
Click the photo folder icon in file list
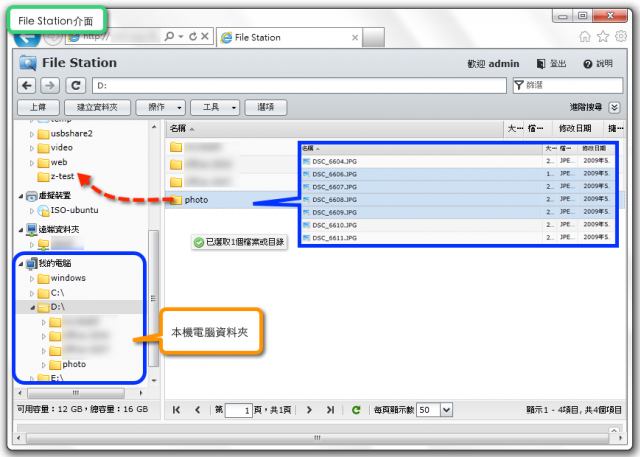[x=176, y=200]
